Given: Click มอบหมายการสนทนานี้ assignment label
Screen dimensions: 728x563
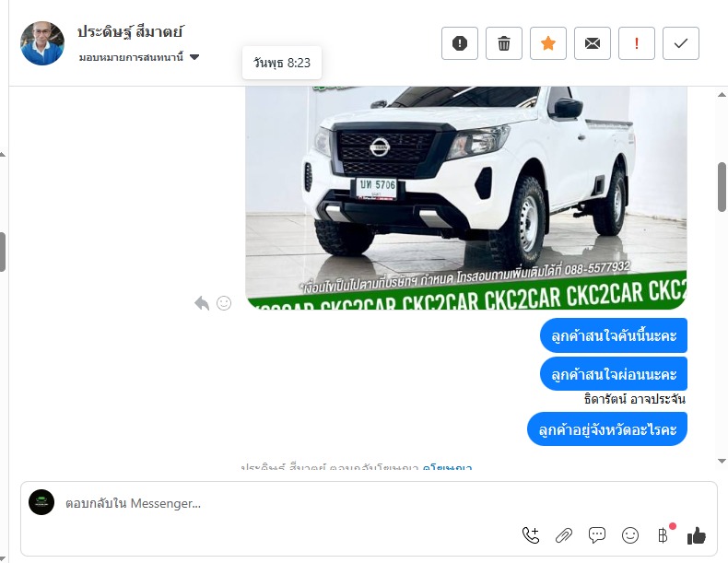Looking at the screenshot, I should (x=132, y=57).
